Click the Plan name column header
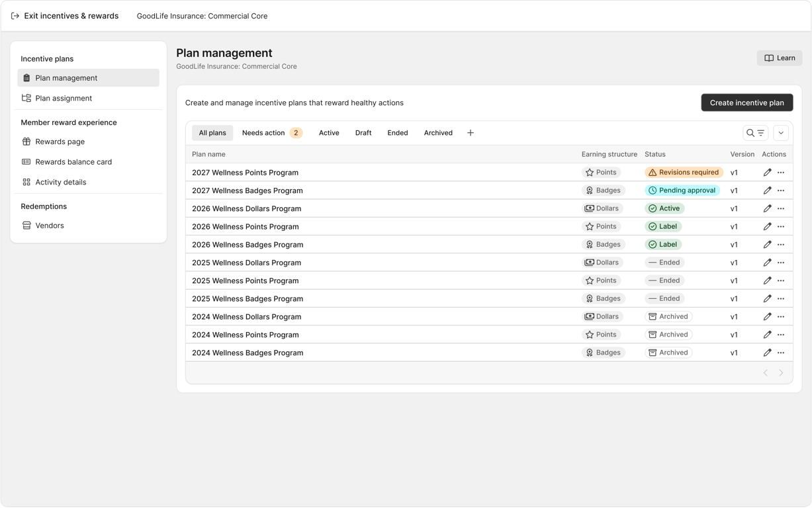 pyautogui.click(x=208, y=154)
